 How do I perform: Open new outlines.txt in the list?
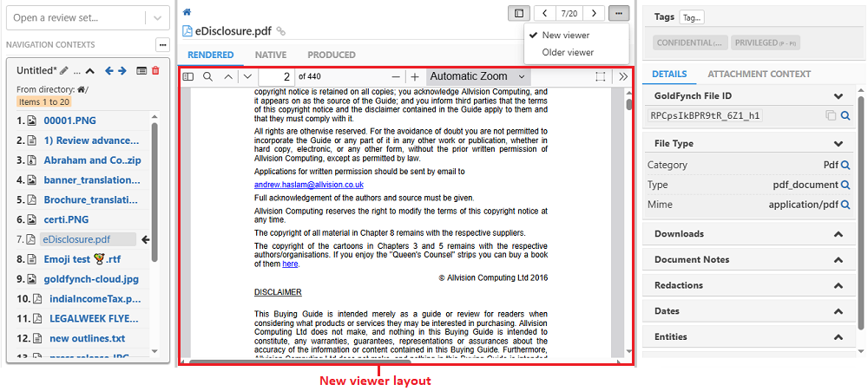click(x=88, y=338)
